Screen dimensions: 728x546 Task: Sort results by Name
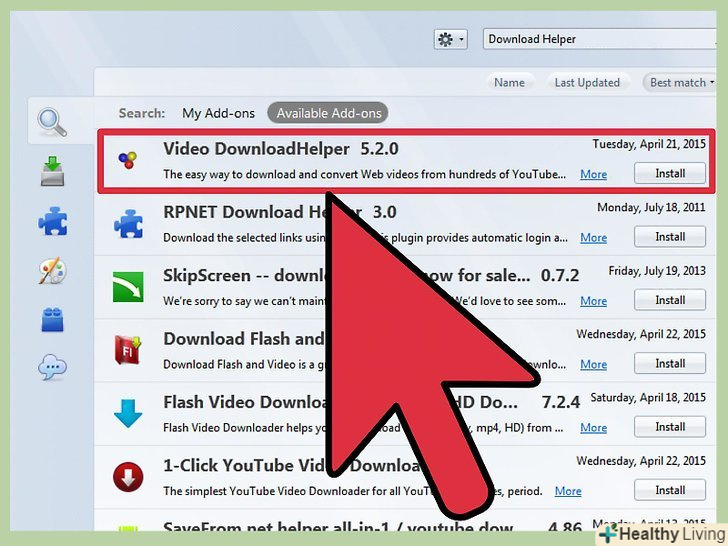pos(509,83)
